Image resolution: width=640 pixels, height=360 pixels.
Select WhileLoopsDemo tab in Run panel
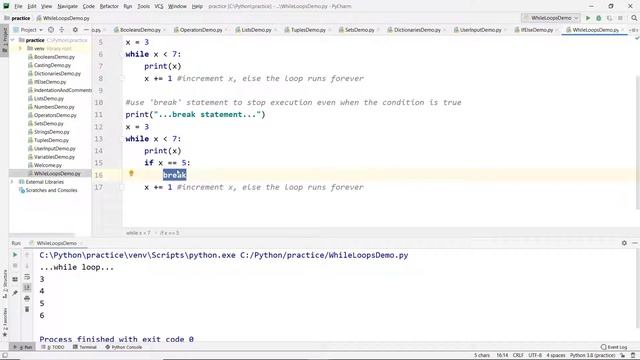[x=57, y=243]
